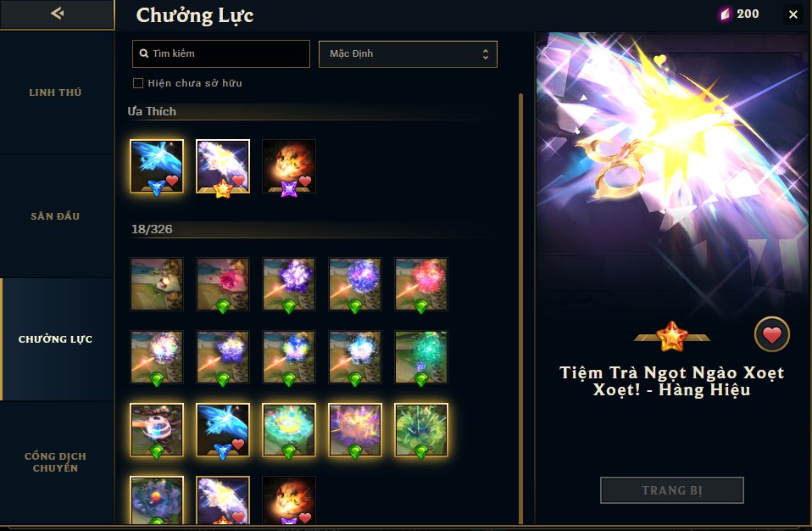The height and width of the screenshot is (531, 812).
Task: Go to the Cổng Dịch Chuyển tab
Action: pyautogui.click(x=55, y=462)
